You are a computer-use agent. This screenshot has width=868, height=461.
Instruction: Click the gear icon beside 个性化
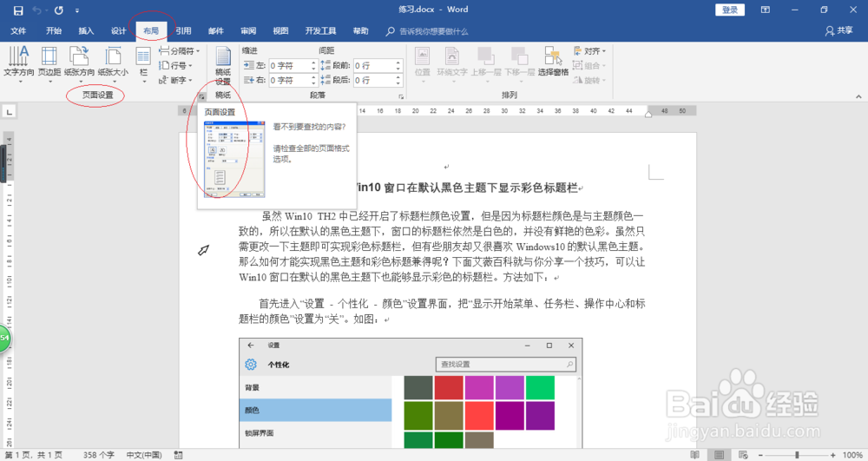click(x=251, y=364)
